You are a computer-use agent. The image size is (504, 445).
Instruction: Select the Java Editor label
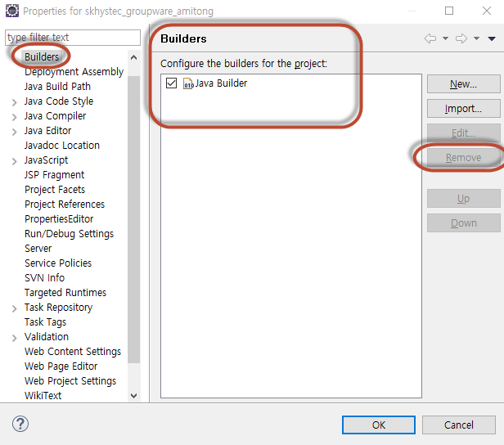pos(48,131)
